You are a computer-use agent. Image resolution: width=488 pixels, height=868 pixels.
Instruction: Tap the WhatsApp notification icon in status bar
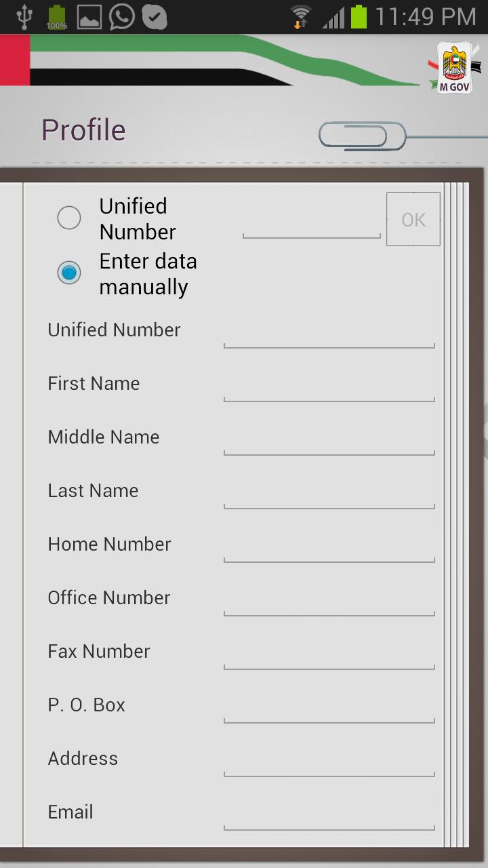click(x=122, y=17)
